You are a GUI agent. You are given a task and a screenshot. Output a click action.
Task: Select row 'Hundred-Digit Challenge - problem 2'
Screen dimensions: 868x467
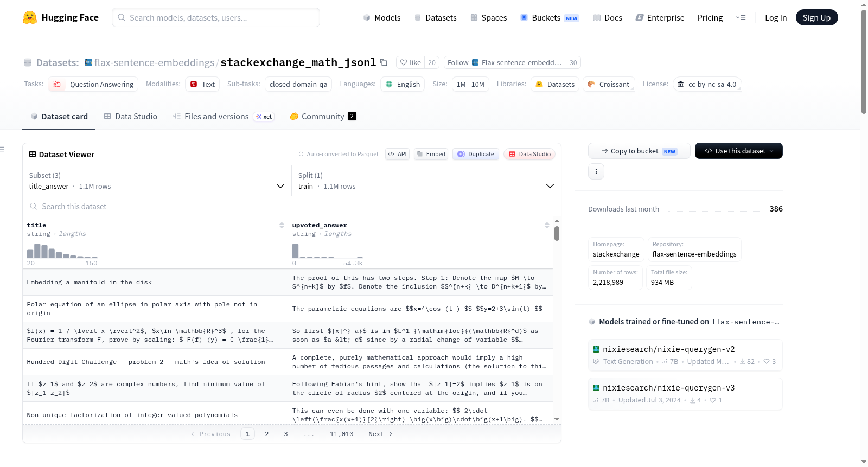click(x=288, y=362)
